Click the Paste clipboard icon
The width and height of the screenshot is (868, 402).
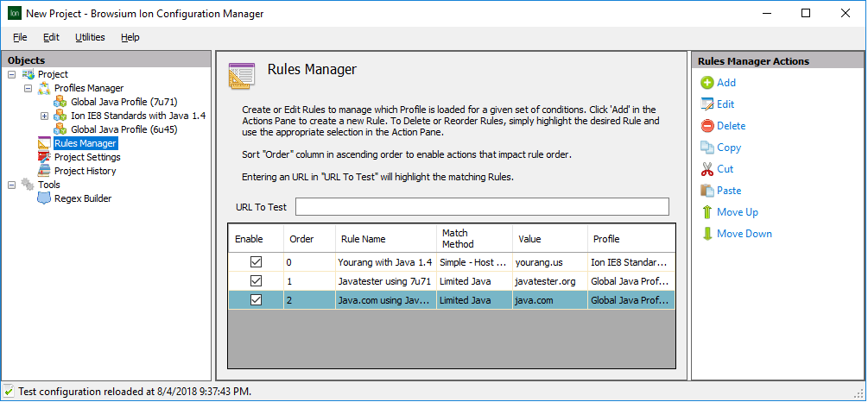(x=706, y=191)
